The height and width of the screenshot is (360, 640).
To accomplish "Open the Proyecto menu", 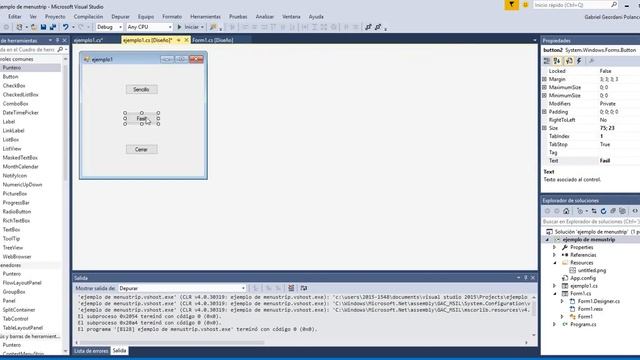I will pyautogui.click(x=55, y=17).
